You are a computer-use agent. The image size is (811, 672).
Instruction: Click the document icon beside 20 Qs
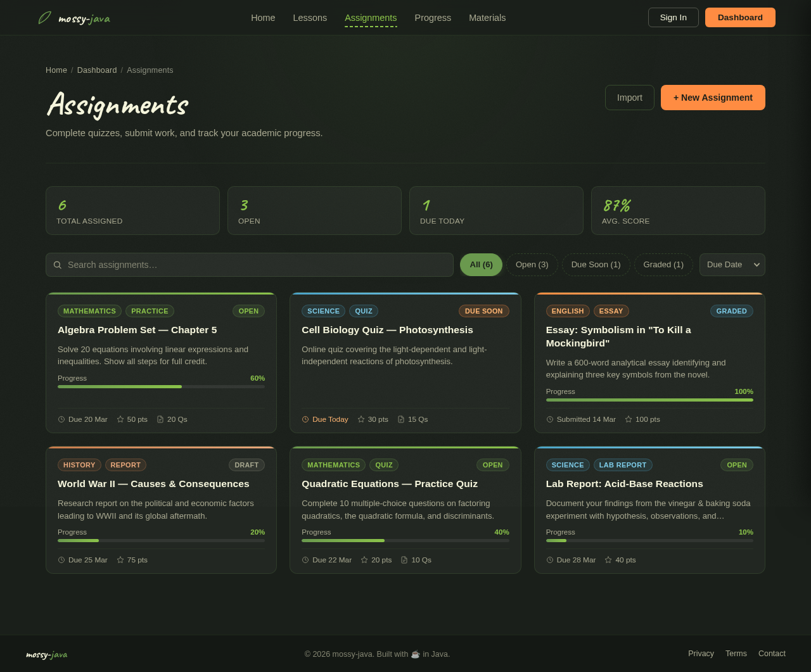pos(159,418)
